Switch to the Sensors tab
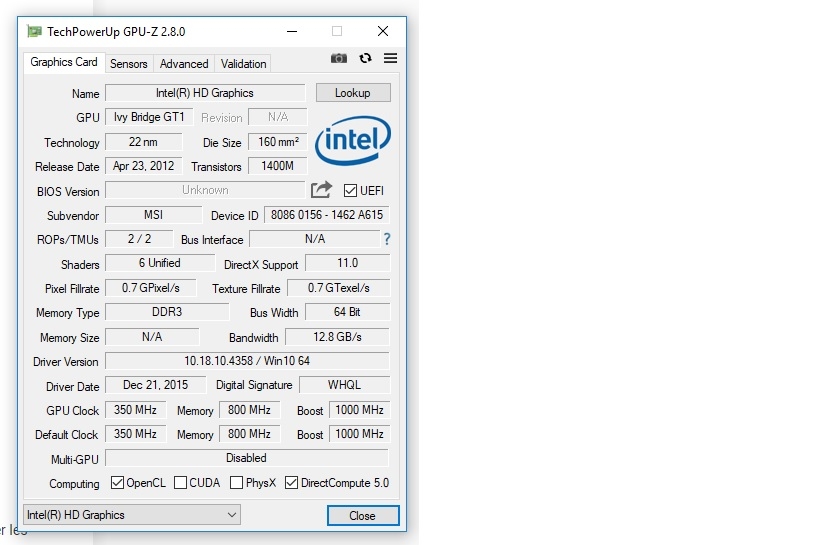The width and height of the screenshot is (819, 545). (x=129, y=64)
